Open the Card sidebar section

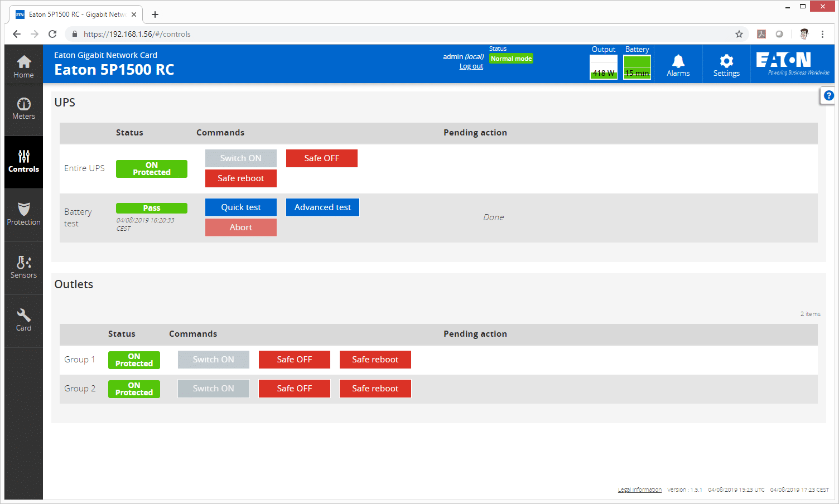coord(23,321)
